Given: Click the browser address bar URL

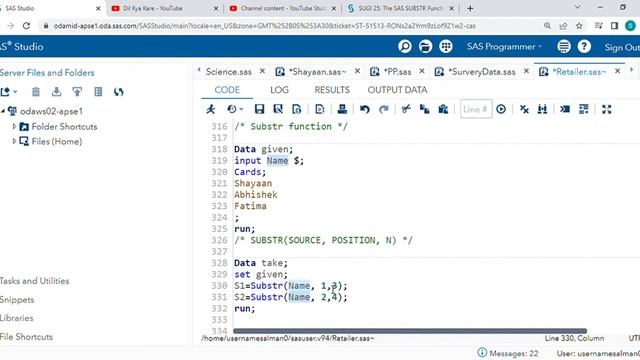Looking at the screenshot, I should coord(264,26).
